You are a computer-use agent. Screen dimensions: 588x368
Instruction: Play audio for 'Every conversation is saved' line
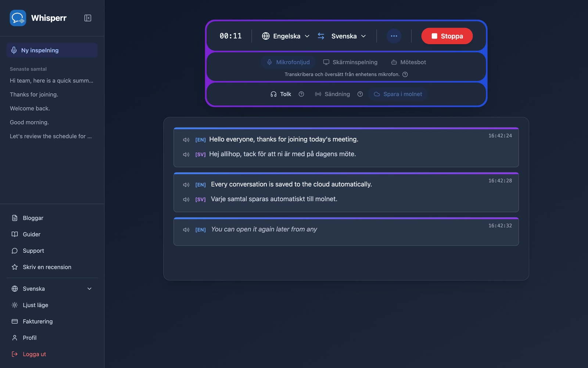186,185
